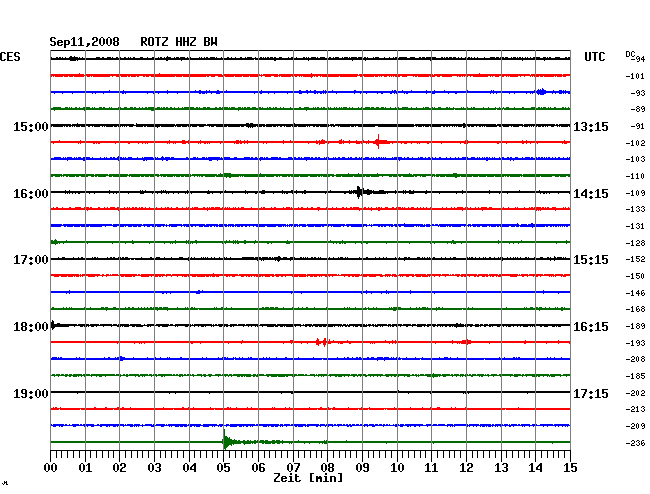The image size is (650, 494).
Task: Click the DC offset value -213
Action: 635,409
